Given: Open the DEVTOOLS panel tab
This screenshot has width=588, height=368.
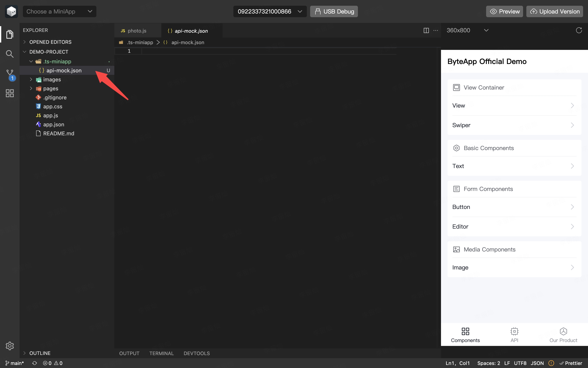Looking at the screenshot, I should click(x=197, y=353).
